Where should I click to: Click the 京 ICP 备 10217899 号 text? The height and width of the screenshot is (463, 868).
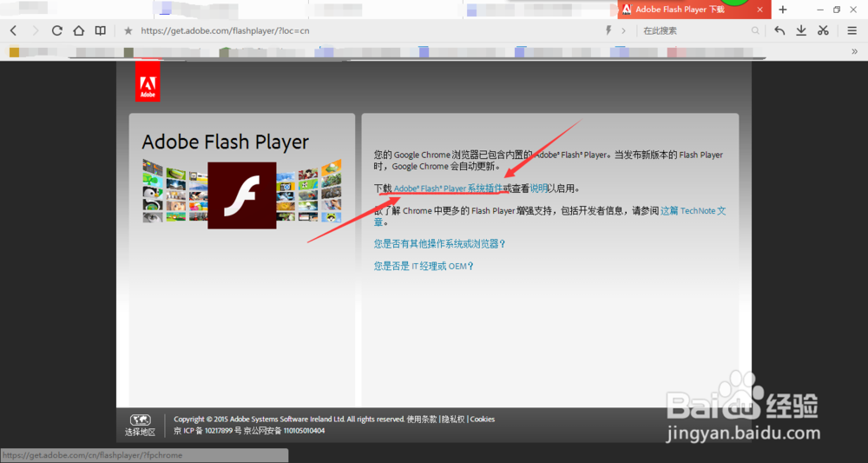207,430
